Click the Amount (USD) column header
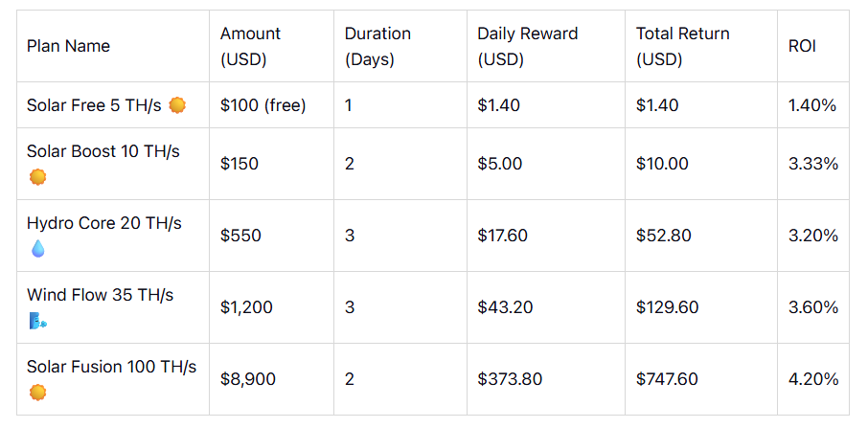The image size is (868, 428). point(251,46)
